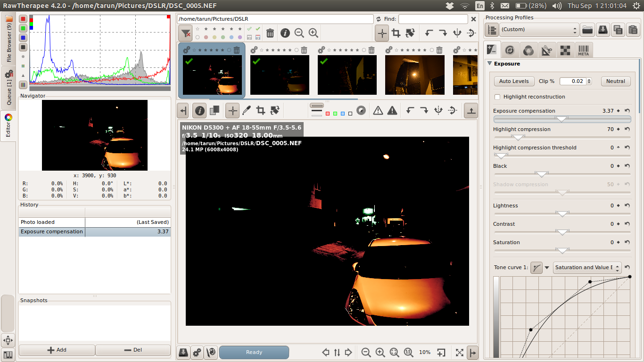Zoom preview to 100%
This screenshot has width=644, height=362.
(x=409, y=352)
